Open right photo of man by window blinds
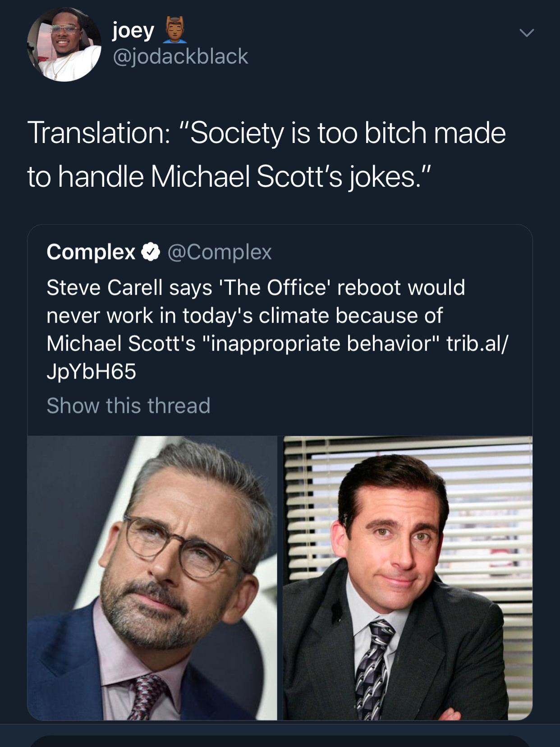Viewport: 560px width, 747px height. [x=408, y=577]
